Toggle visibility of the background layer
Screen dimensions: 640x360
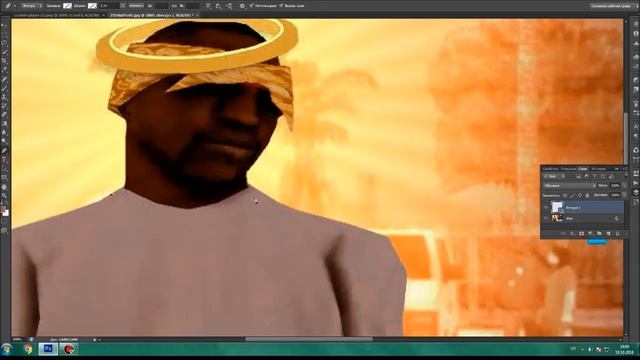pyautogui.click(x=546, y=218)
